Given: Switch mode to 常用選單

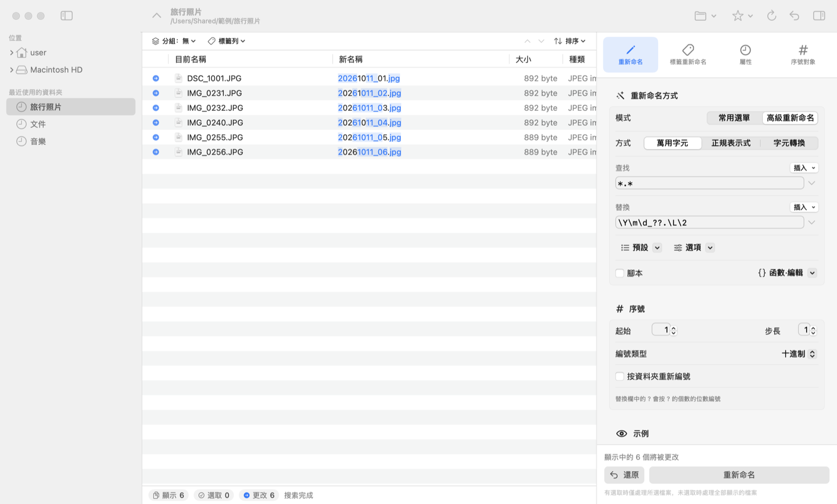Looking at the screenshot, I should pos(734,118).
